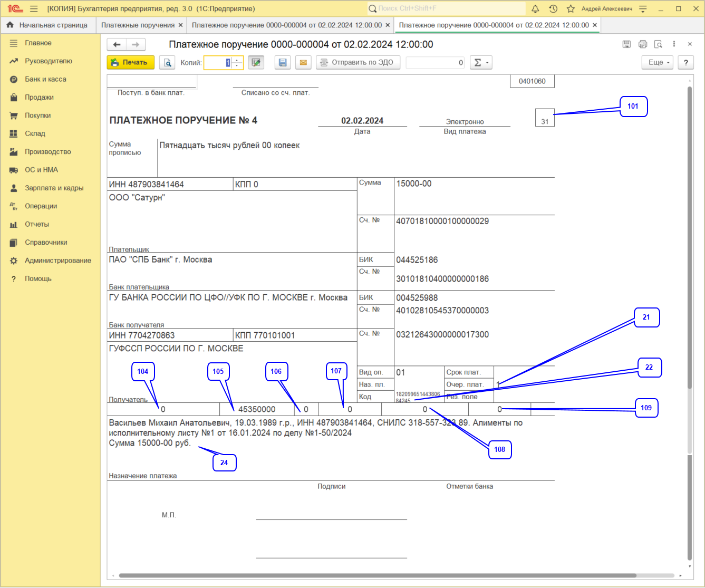Click printer icon at top right

(x=642, y=44)
